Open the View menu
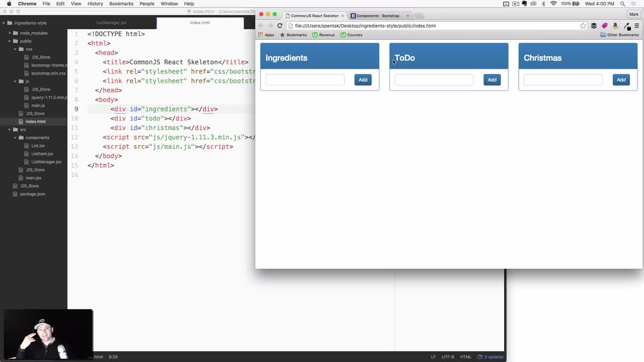Viewport: 644px width, 362px height. coord(76,4)
